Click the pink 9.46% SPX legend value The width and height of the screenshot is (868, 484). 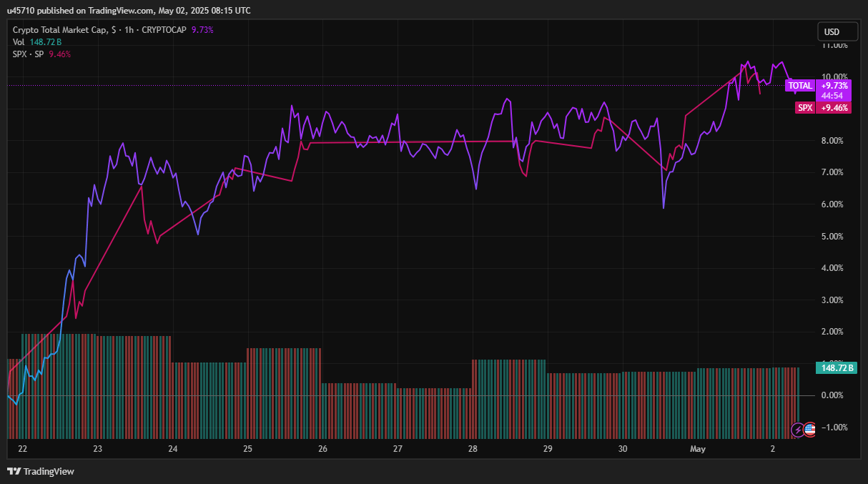click(x=60, y=54)
